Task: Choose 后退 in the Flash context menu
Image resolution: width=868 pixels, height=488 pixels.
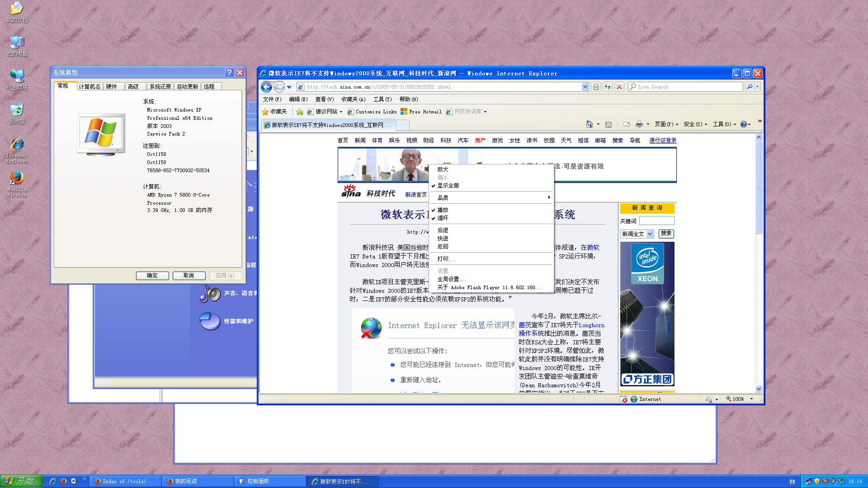Action: pos(491,230)
